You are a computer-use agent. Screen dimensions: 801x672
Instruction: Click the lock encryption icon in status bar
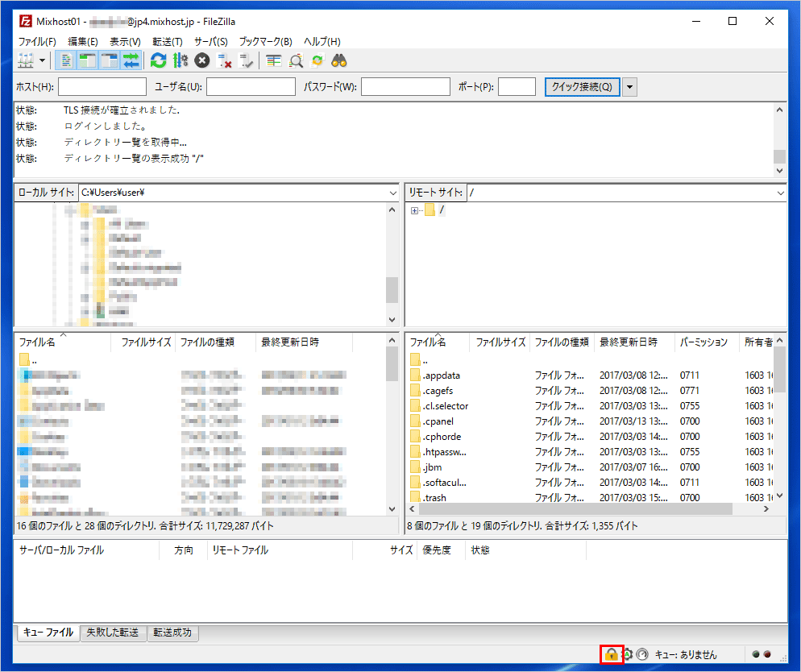click(611, 654)
